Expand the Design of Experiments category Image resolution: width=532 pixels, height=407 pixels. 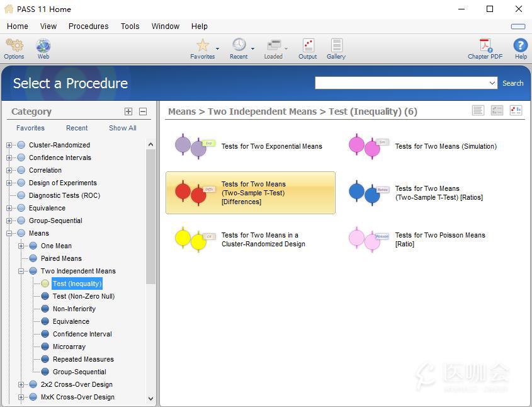point(9,183)
